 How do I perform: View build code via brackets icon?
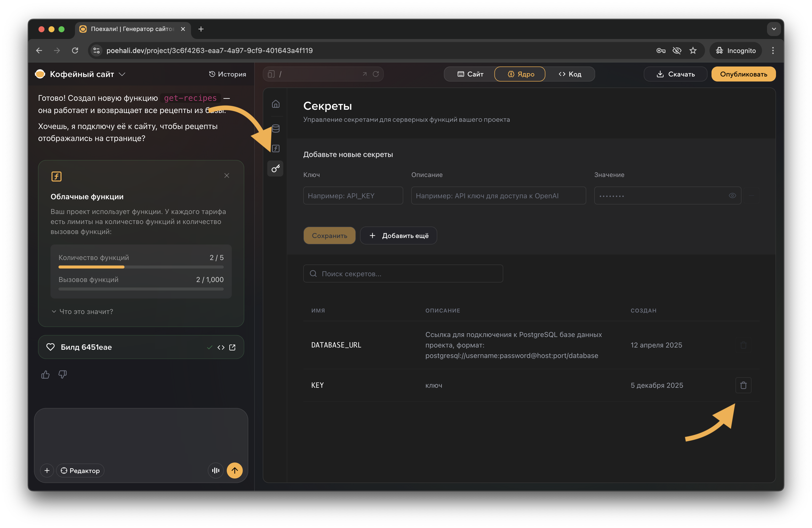pyautogui.click(x=221, y=347)
